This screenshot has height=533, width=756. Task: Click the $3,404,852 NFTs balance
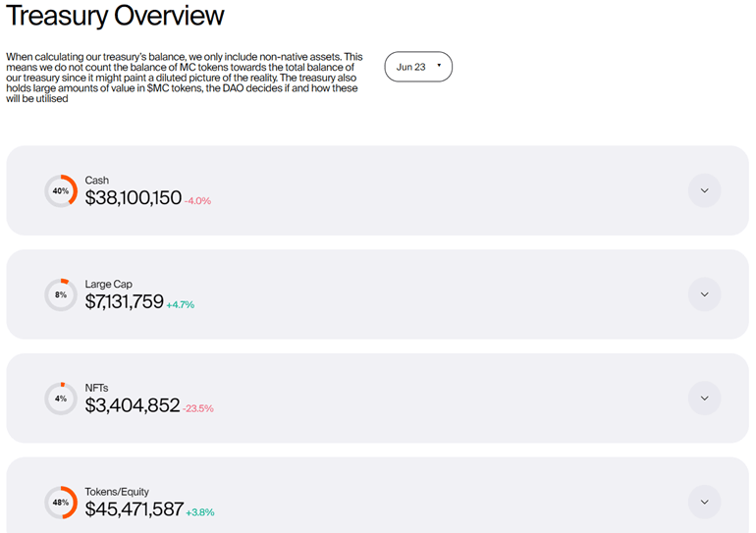[133, 406]
